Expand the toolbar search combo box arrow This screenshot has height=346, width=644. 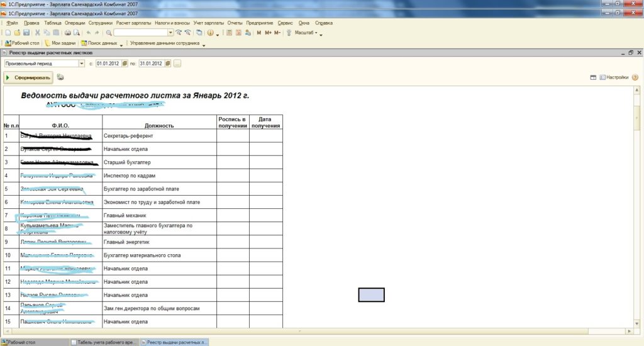tap(170, 32)
